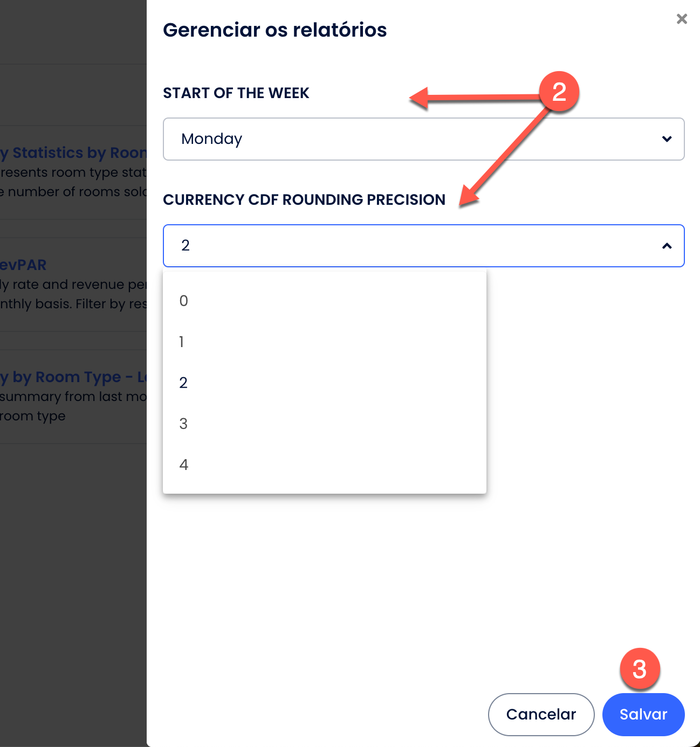Click the red number 3 annotation badge

[640, 669]
